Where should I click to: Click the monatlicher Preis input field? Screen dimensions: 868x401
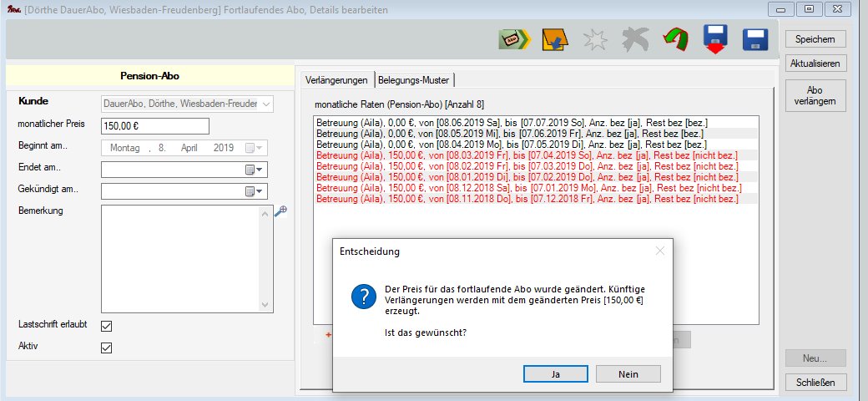(154, 125)
